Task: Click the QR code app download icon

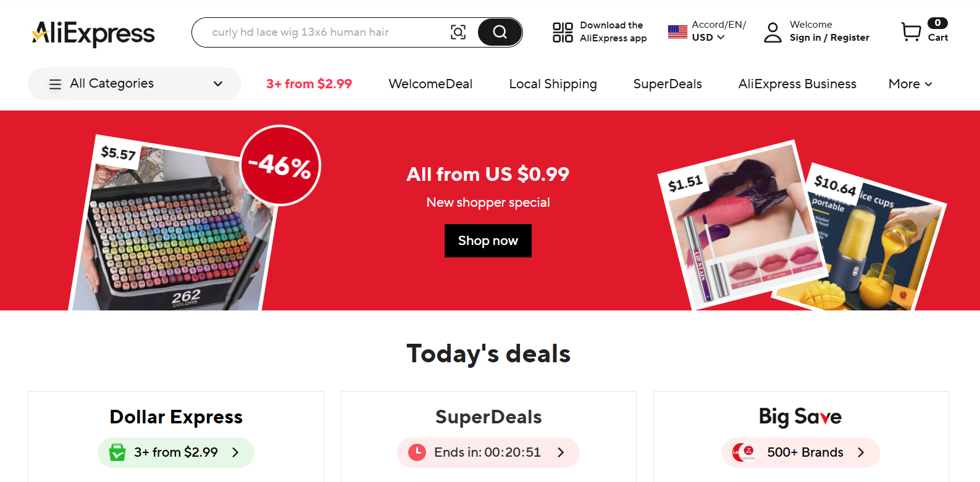Action: (x=562, y=32)
